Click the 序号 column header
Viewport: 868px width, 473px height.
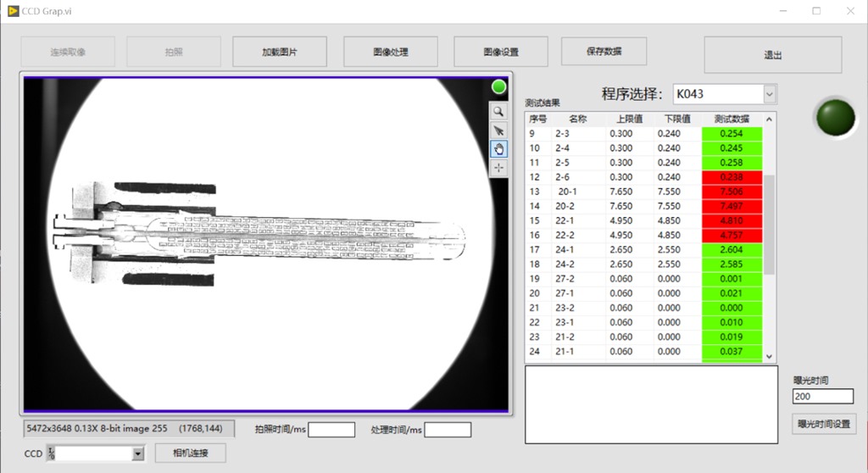click(x=537, y=119)
